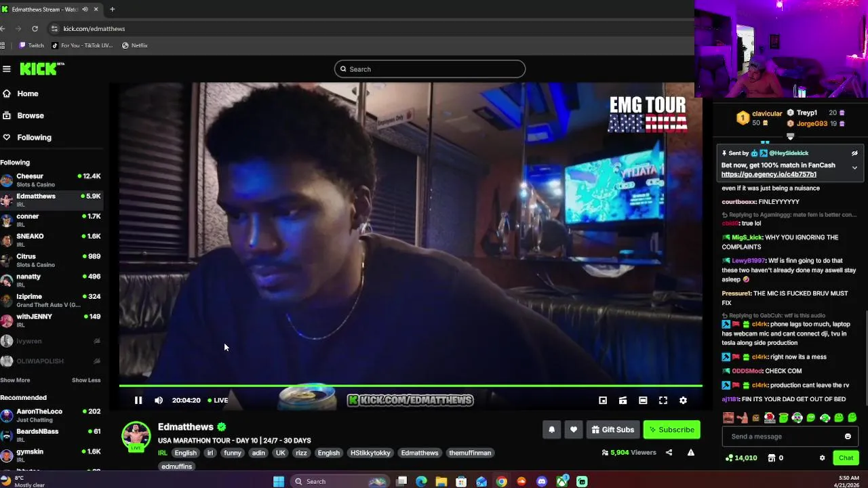Image resolution: width=868 pixels, height=488 pixels.
Task: Open the hamburger sidebar menu
Action: click(x=7, y=68)
